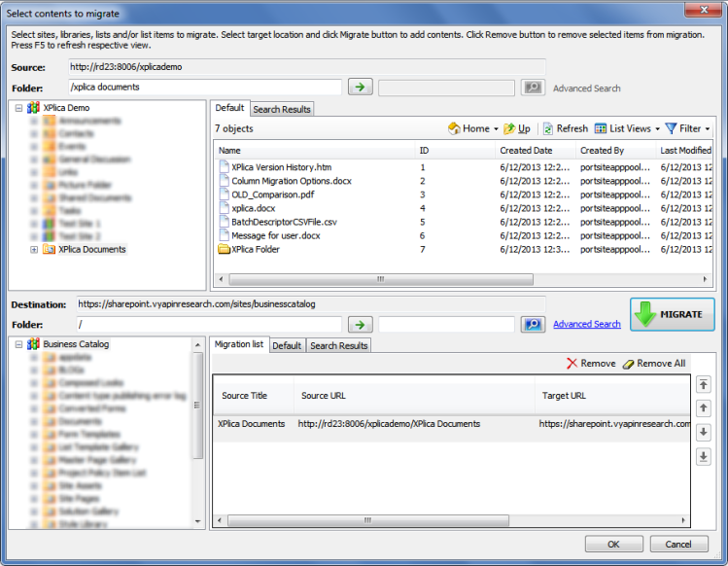
Task: Switch to destination Default tab
Action: click(287, 346)
